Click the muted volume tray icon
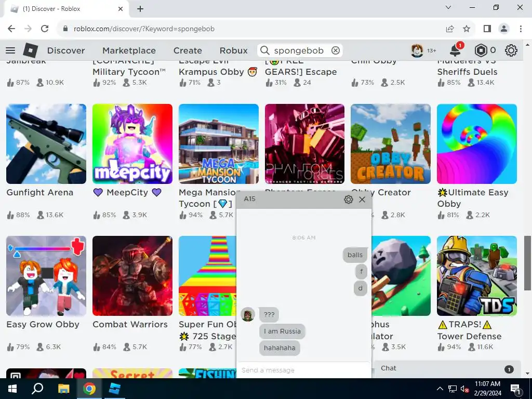The image size is (532, 399). [464, 389]
